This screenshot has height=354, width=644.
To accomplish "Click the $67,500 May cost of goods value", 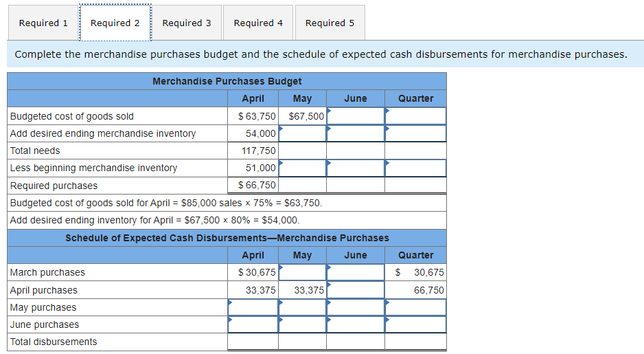I will [306, 116].
